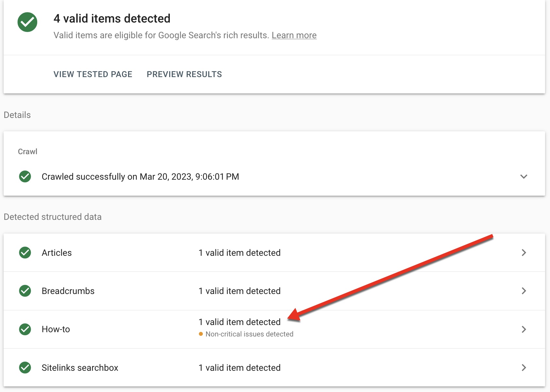Click the VIEW TESTED PAGE button
The width and height of the screenshot is (550, 392).
[x=93, y=74]
